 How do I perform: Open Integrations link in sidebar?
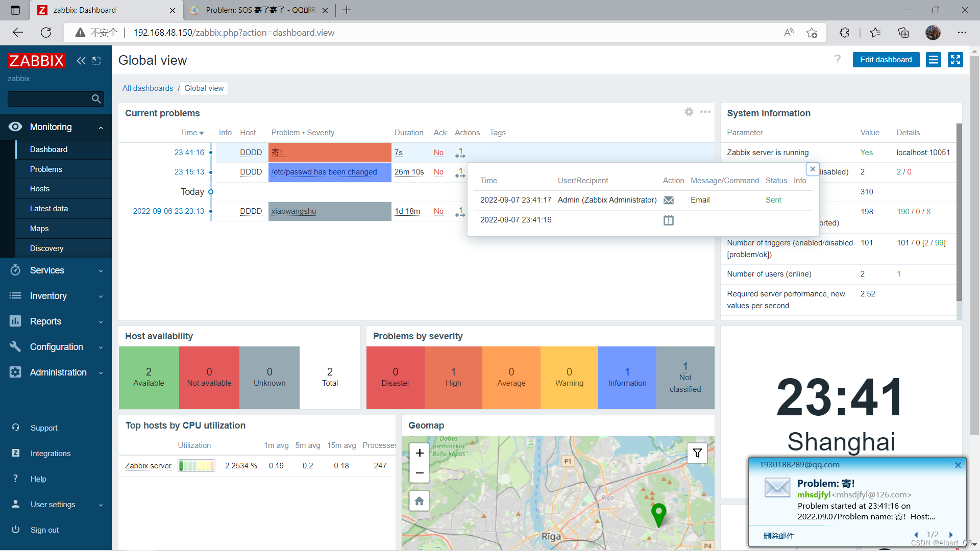[x=51, y=454]
